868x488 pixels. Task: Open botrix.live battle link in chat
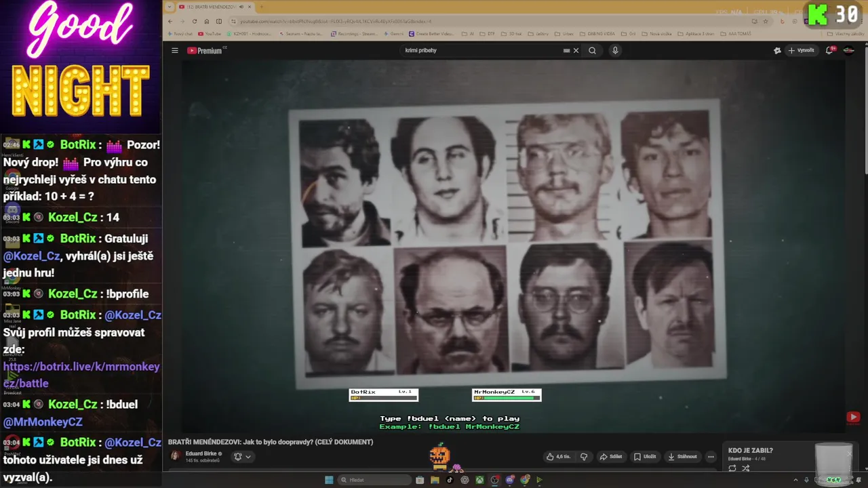81,375
